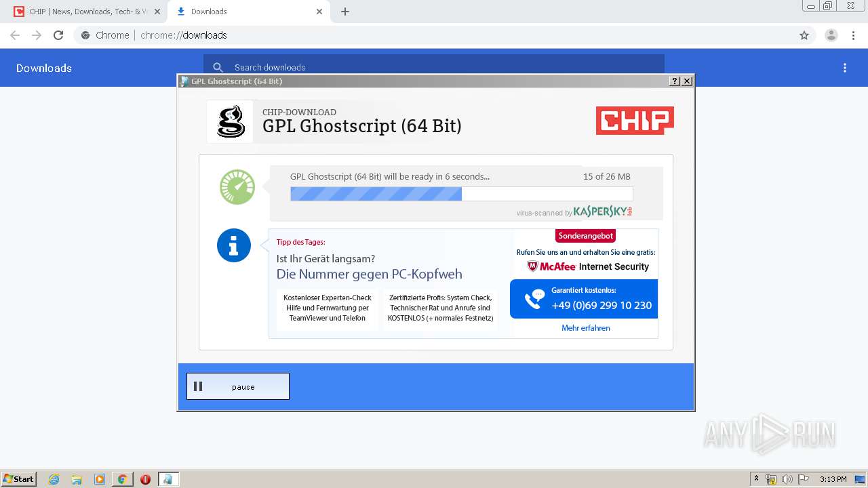868x488 pixels.
Task: Click the Downloads page heading
Action: point(44,68)
